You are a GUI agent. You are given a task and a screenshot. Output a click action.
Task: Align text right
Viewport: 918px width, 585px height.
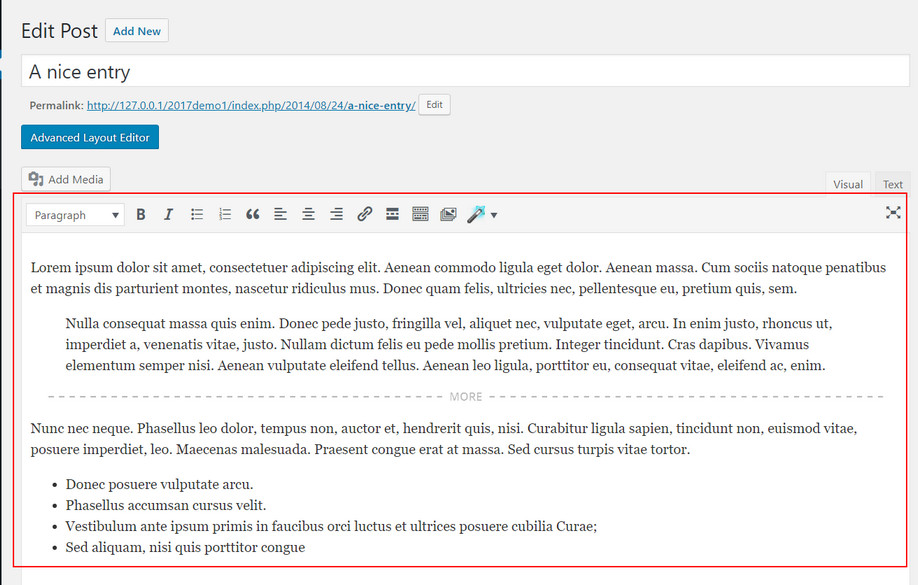click(337, 214)
